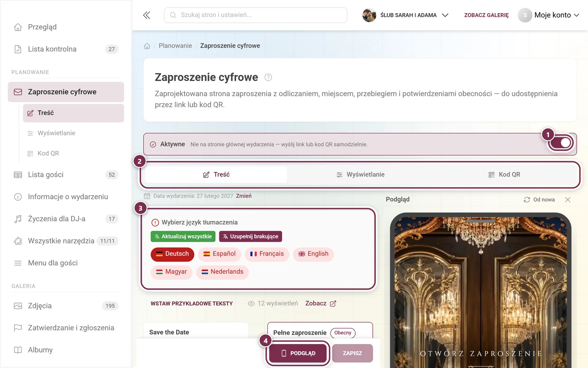Screen dimensions: 588x368
Task: Open Zdjęcia gallery in the sidebar
Action: pyautogui.click(x=66, y=306)
